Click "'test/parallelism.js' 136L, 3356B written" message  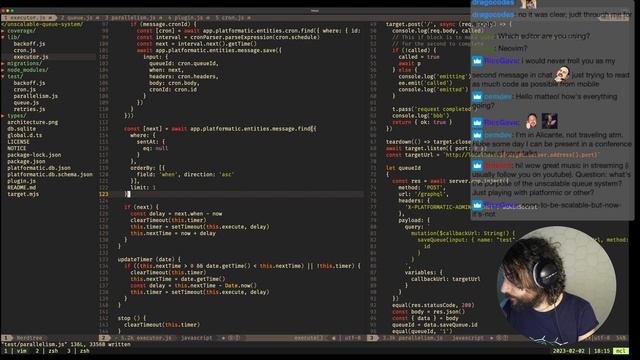click(x=66, y=344)
